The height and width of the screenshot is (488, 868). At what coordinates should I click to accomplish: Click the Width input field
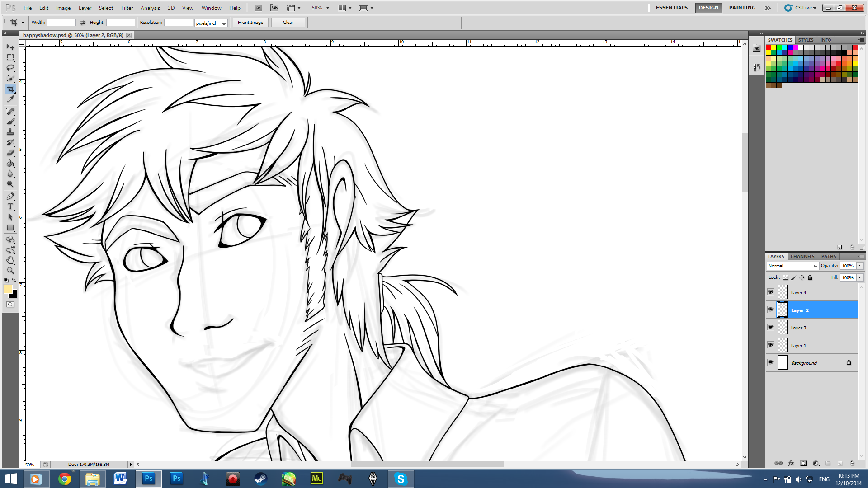[61, 23]
